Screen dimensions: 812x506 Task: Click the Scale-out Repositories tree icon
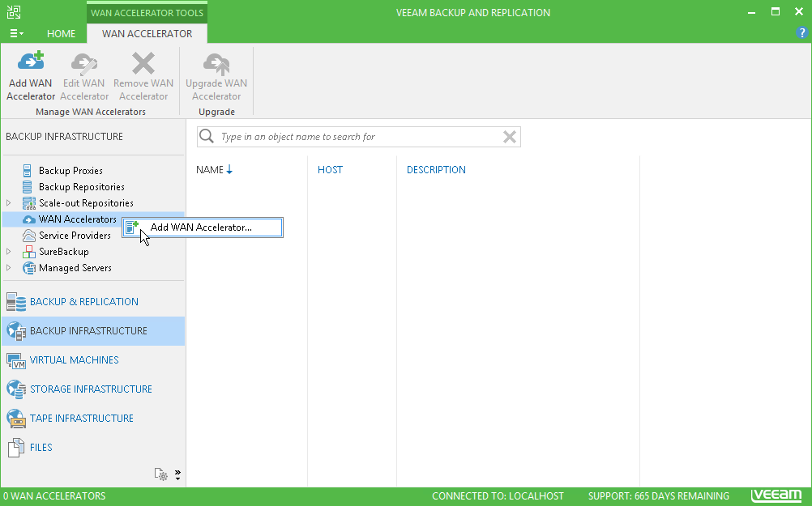pyautogui.click(x=29, y=203)
